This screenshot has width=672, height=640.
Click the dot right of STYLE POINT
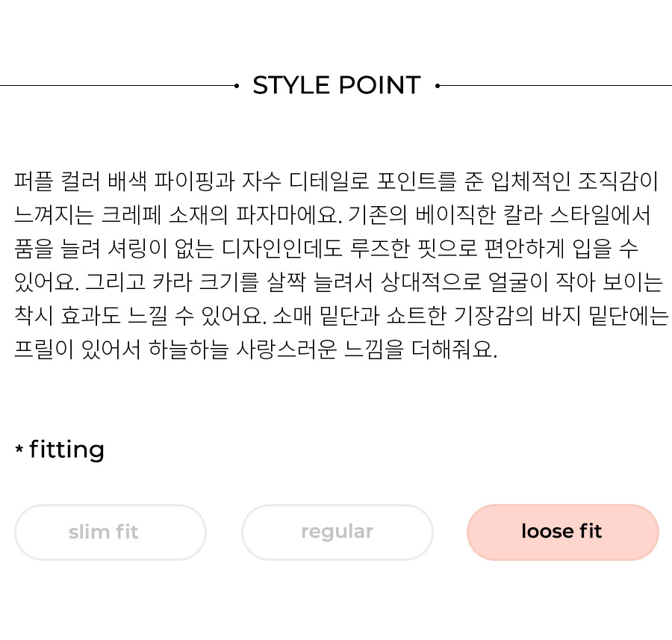pyautogui.click(x=438, y=86)
